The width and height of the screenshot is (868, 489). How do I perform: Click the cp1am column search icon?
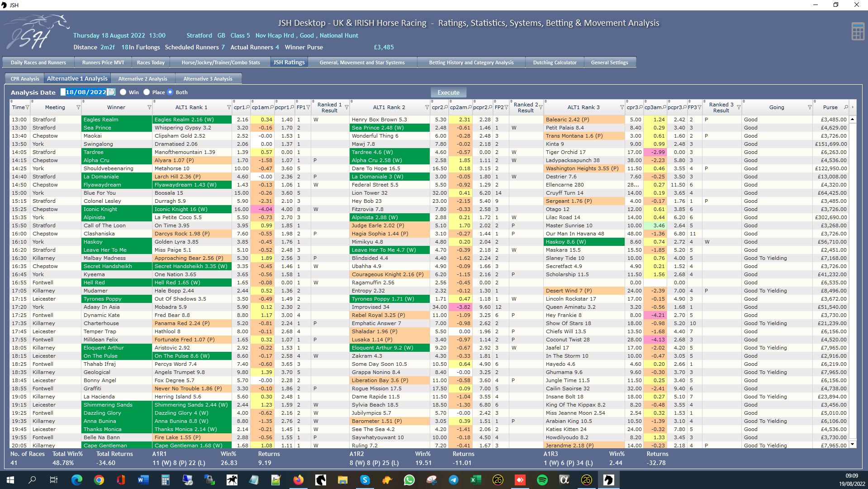click(271, 107)
